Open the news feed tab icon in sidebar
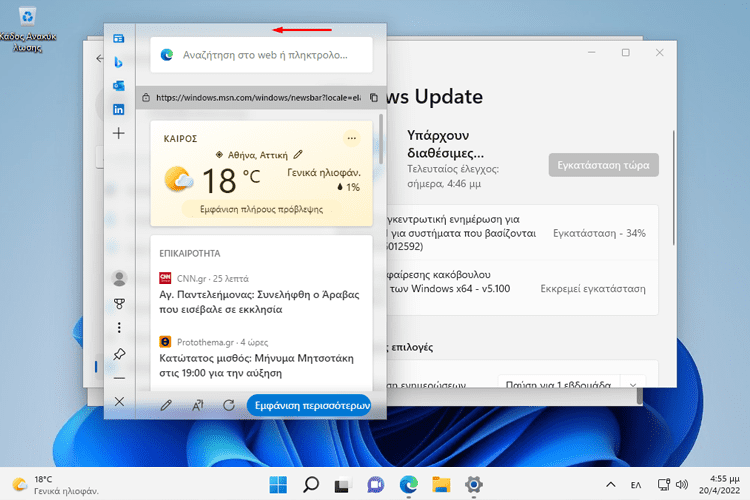Image resolution: width=750 pixels, height=500 pixels. click(119, 38)
